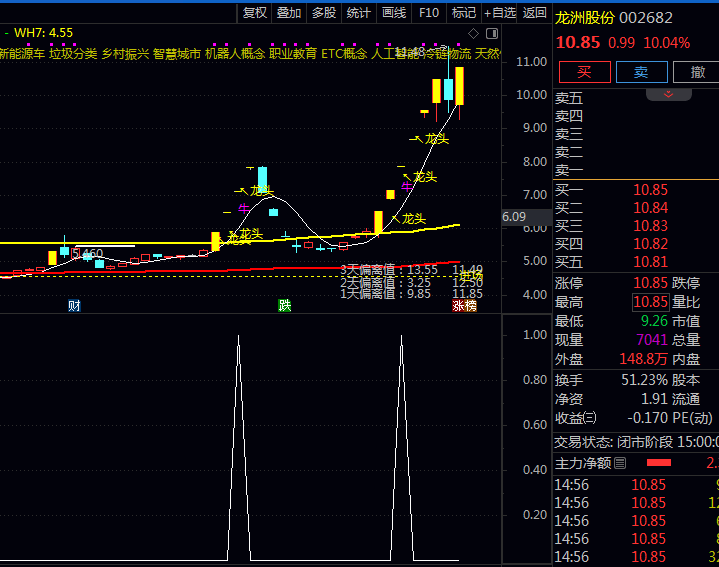Viewport: 719px width, 567px height.
Task: Click 乡村振兴 concept tag
Action: click(125, 54)
